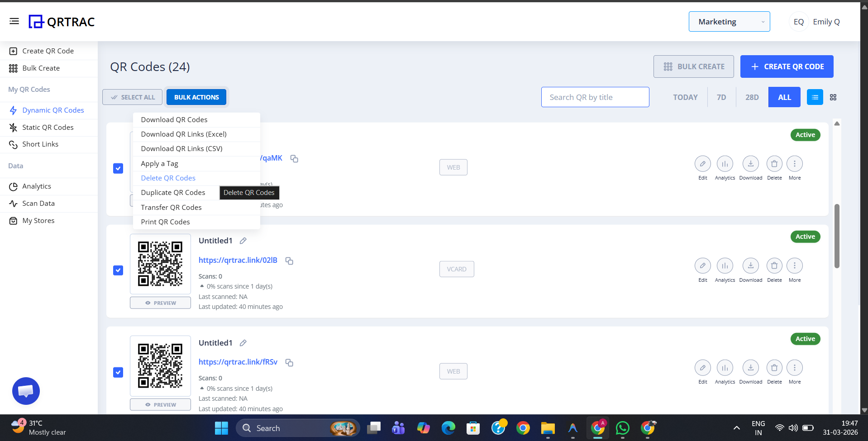
Task: Open the Scan Data section in sidebar
Action: point(38,203)
